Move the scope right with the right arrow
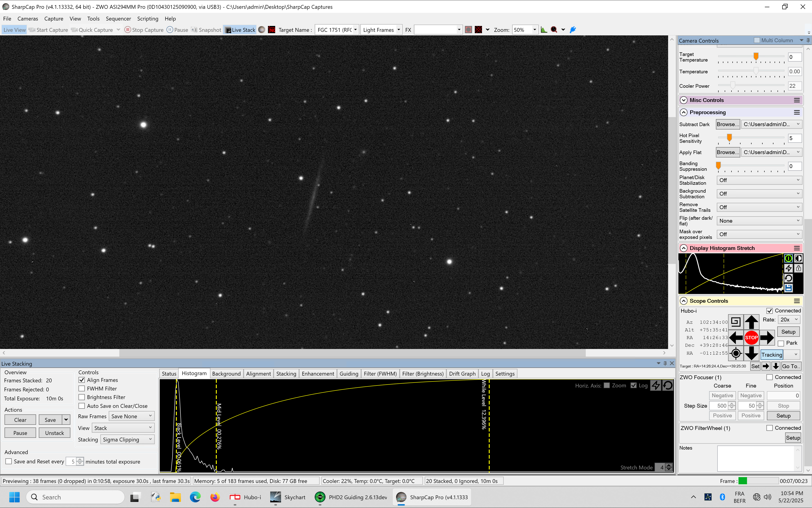 coord(767,338)
